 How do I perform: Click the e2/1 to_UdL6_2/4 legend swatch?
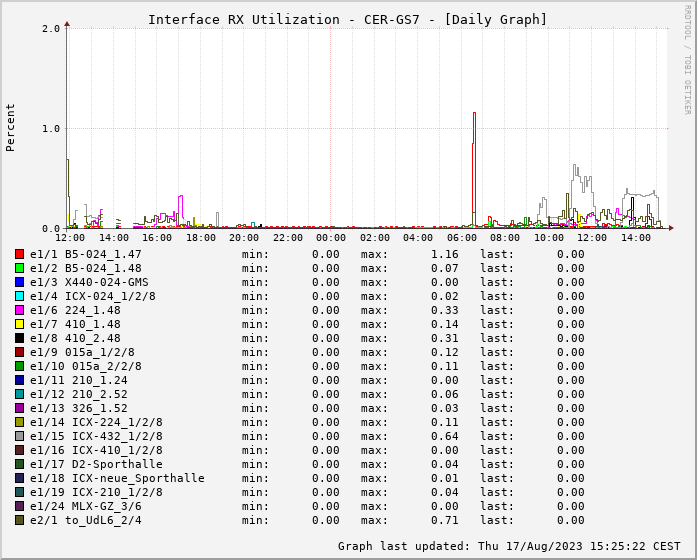pyautogui.click(x=19, y=520)
